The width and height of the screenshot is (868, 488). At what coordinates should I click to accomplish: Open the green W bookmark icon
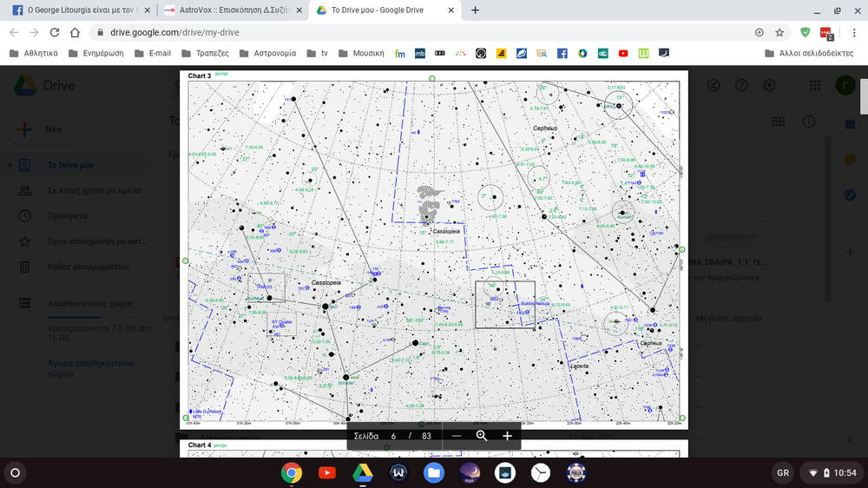click(x=643, y=53)
